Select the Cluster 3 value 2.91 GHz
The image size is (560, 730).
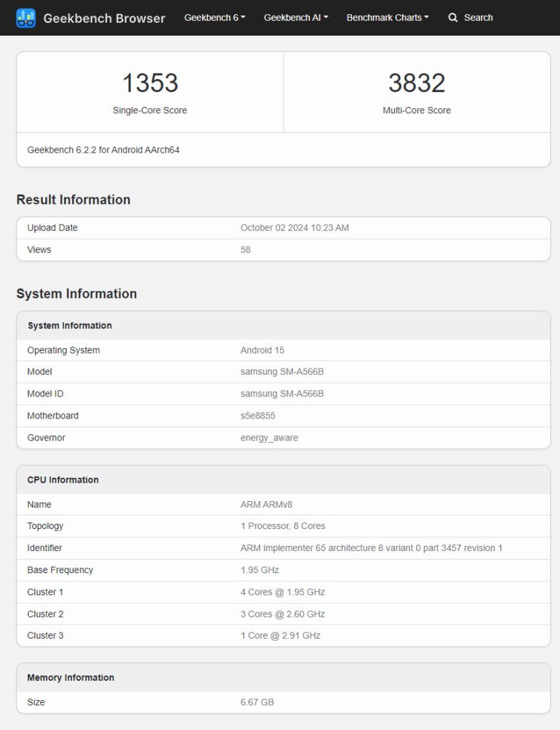(281, 635)
